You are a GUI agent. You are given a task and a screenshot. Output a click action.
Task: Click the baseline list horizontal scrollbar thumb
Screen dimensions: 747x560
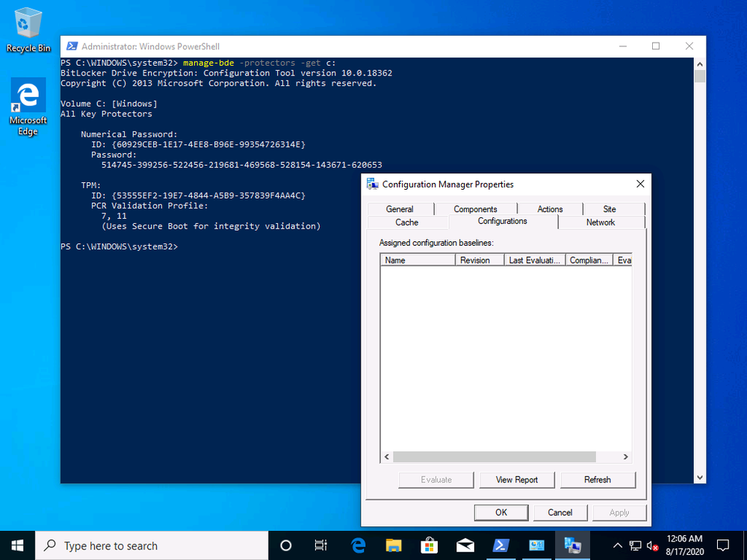494,457
